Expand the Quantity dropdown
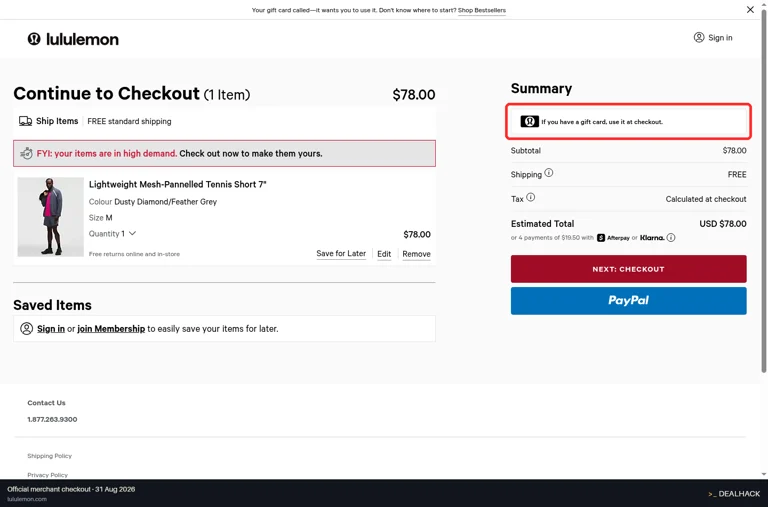Viewport: 768px width, 507px height. tap(112, 234)
